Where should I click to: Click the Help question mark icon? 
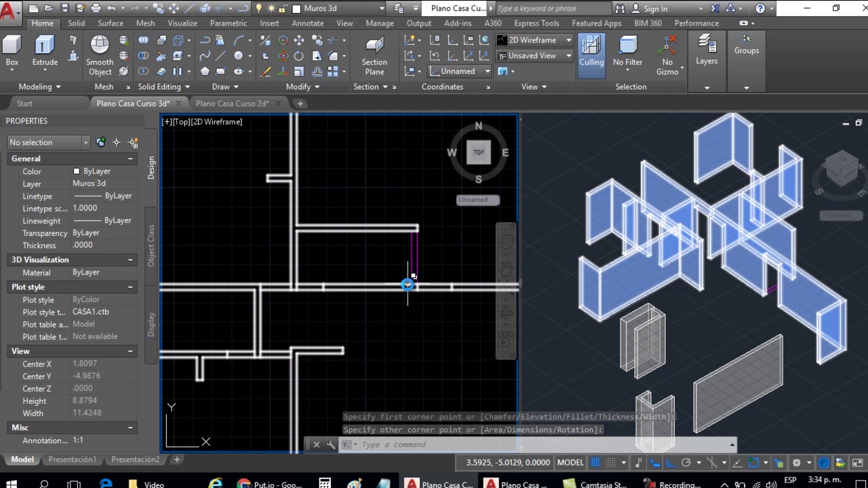(x=760, y=9)
